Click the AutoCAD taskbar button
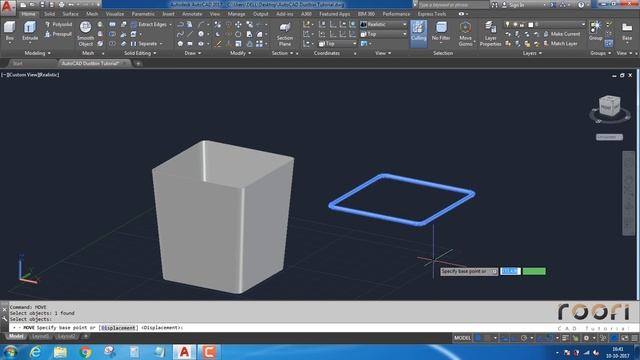 click(x=184, y=352)
